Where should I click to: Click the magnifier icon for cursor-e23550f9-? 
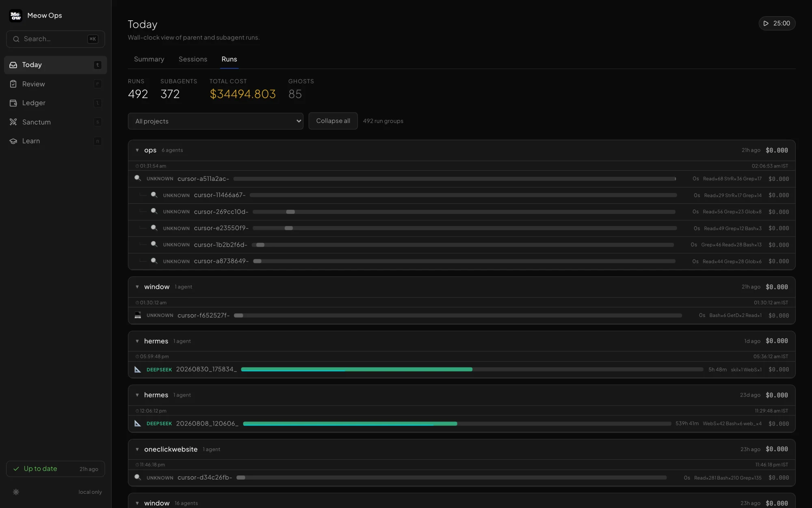(x=154, y=228)
